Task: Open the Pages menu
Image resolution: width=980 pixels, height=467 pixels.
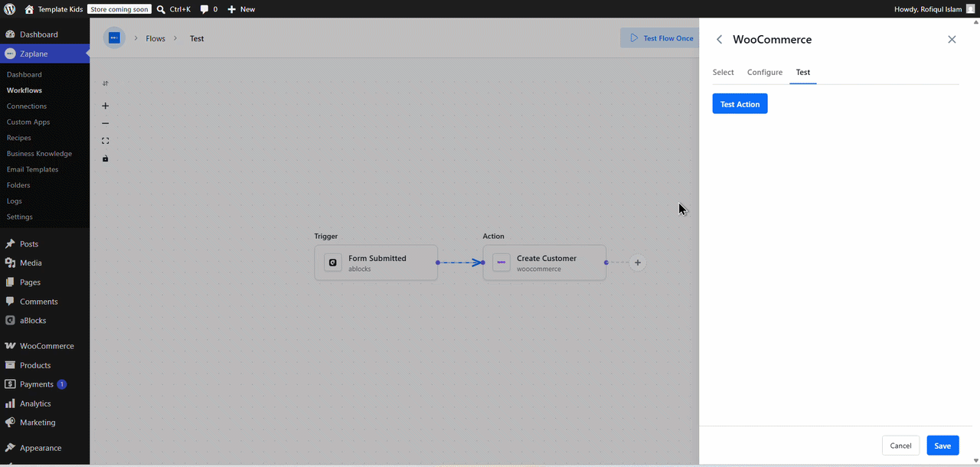Action: (44, 282)
